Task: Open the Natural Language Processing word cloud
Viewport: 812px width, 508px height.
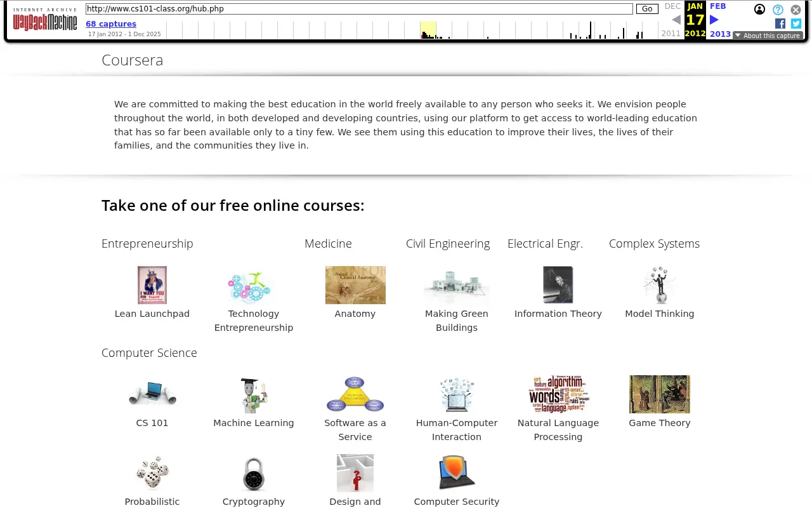Action: click(558, 394)
